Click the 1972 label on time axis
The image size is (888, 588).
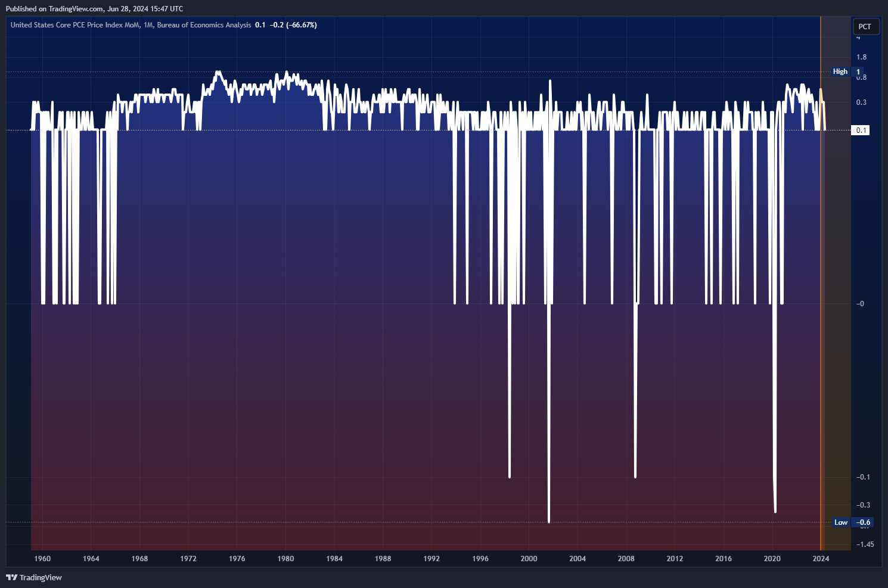[x=188, y=559]
